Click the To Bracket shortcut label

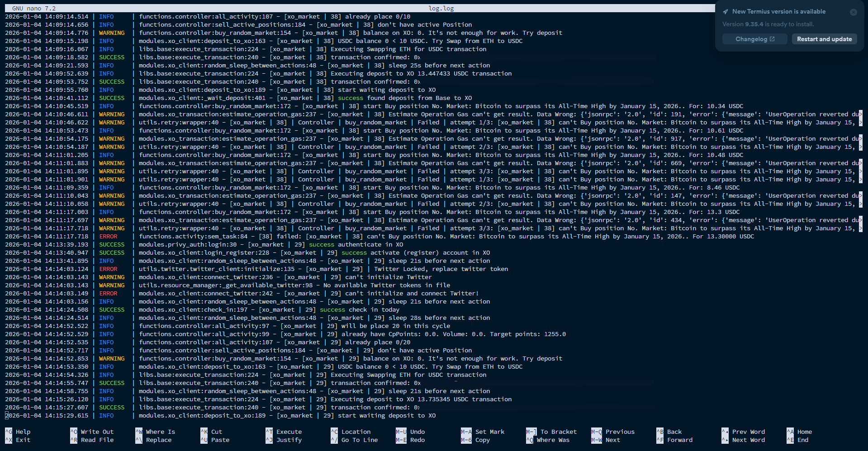pos(558,432)
